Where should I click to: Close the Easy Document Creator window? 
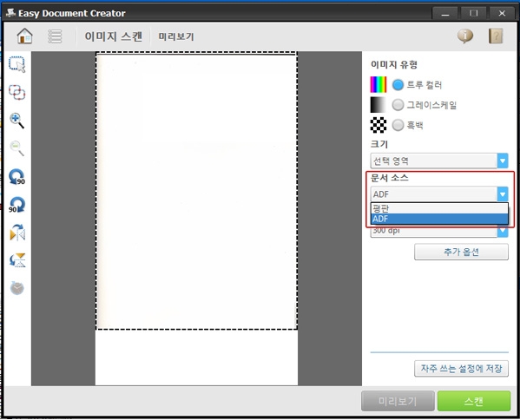(502, 13)
